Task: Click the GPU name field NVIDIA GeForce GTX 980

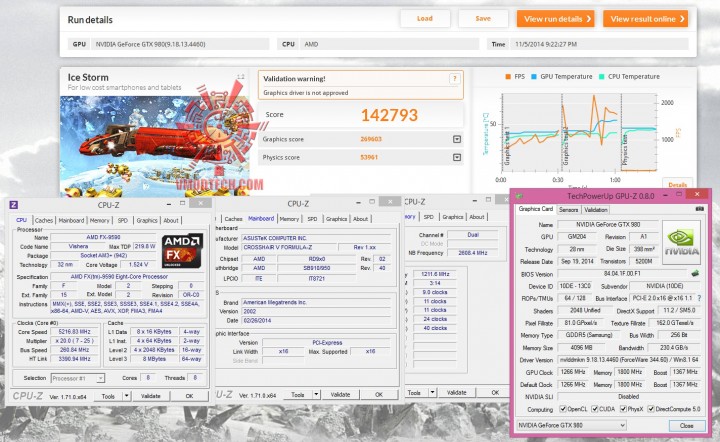Action: point(609,224)
